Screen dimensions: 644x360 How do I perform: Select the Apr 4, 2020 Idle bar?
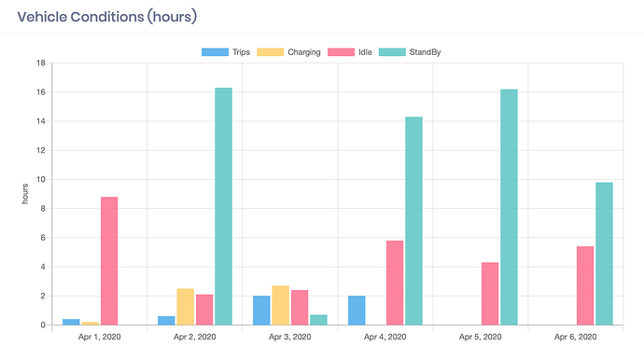pos(395,283)
